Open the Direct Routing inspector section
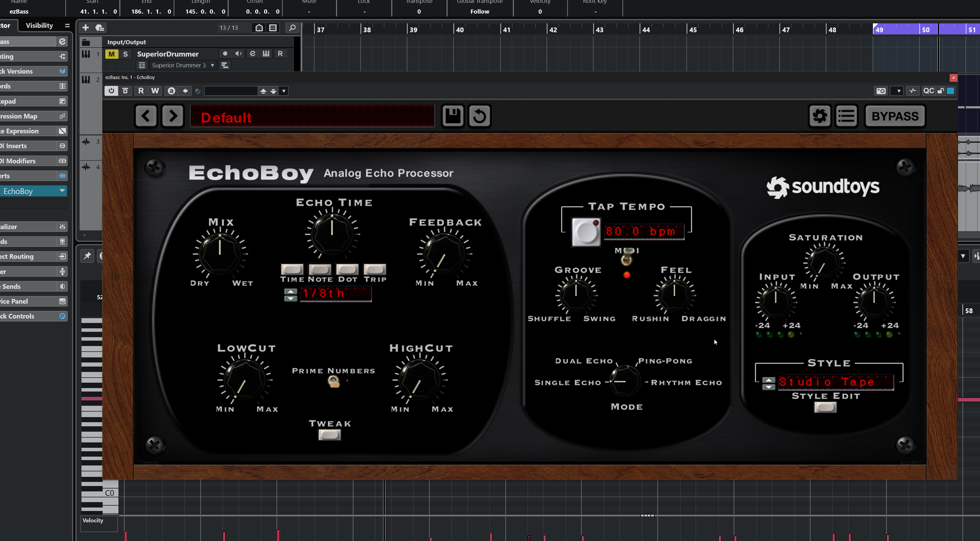 point(33,256)
